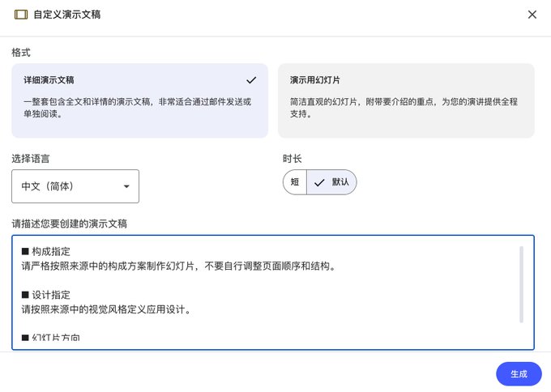Click the 自定义演示文稿 dialog title
The height and width of the screenshot is (392, 551).
tap(67, 15)
